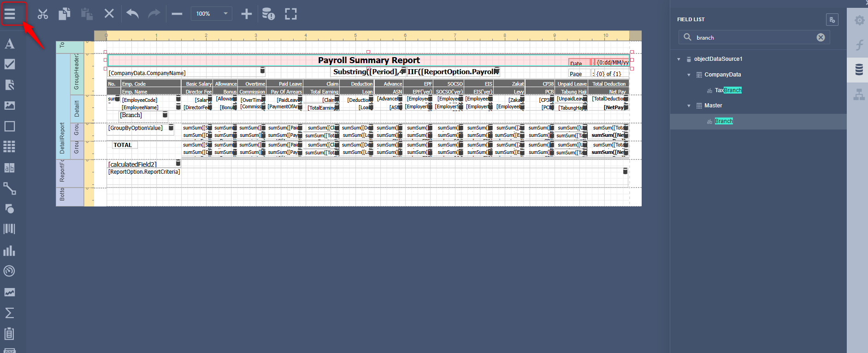Select the Total Deduction header cell

[x=608, y=84]
